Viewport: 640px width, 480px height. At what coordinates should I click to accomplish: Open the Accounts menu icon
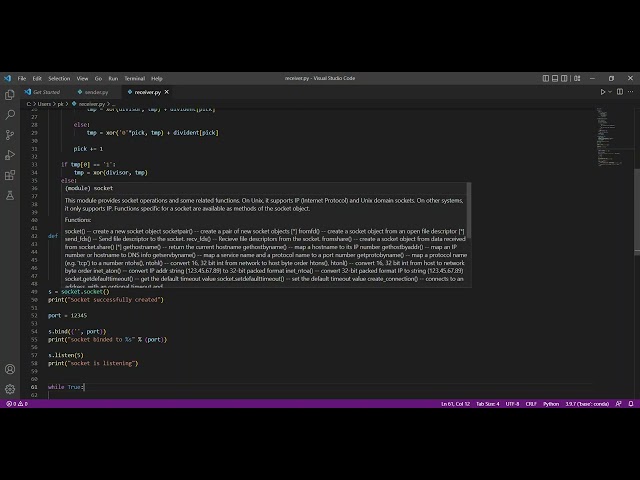tap(10, 369)
